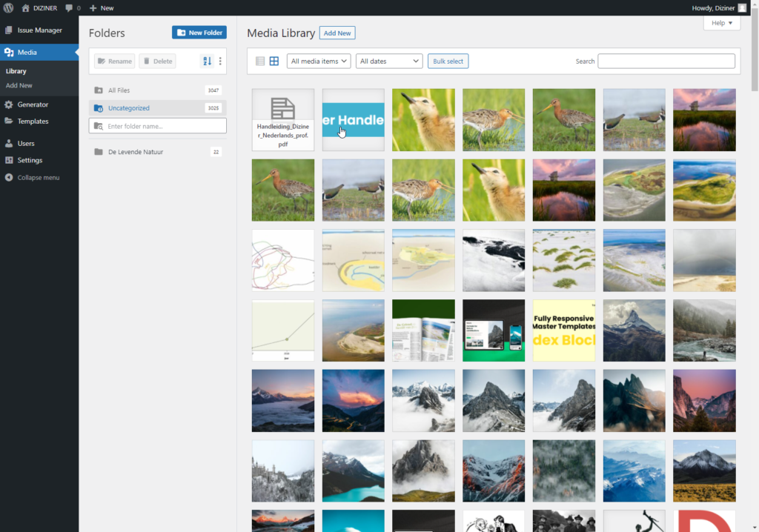Select the All Files folder
This screenshot has height=532, width=759.
coord(119,90)
